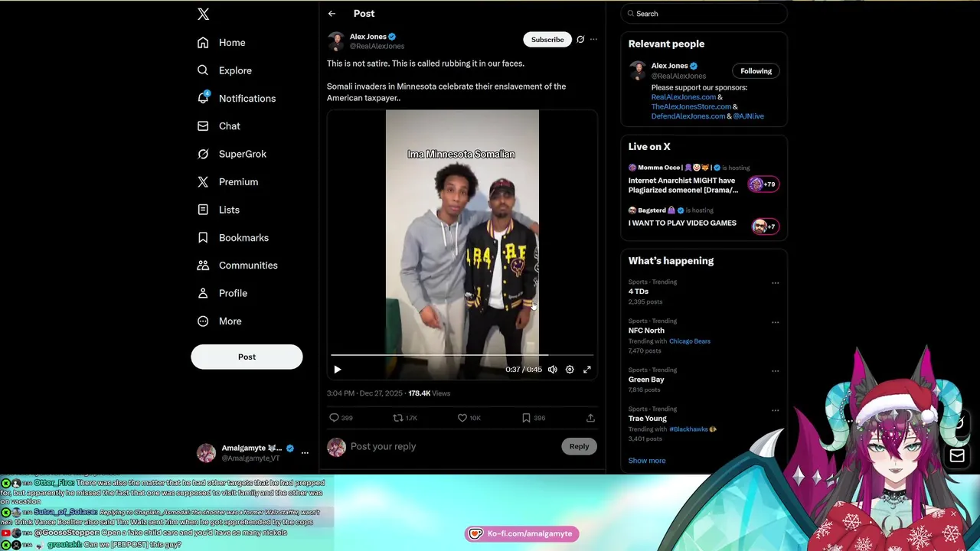Viewport: 980px width, 551px height.
Task: Open 4 TDs trending topic
Action: pyautogui.click(x=639, y=292)
